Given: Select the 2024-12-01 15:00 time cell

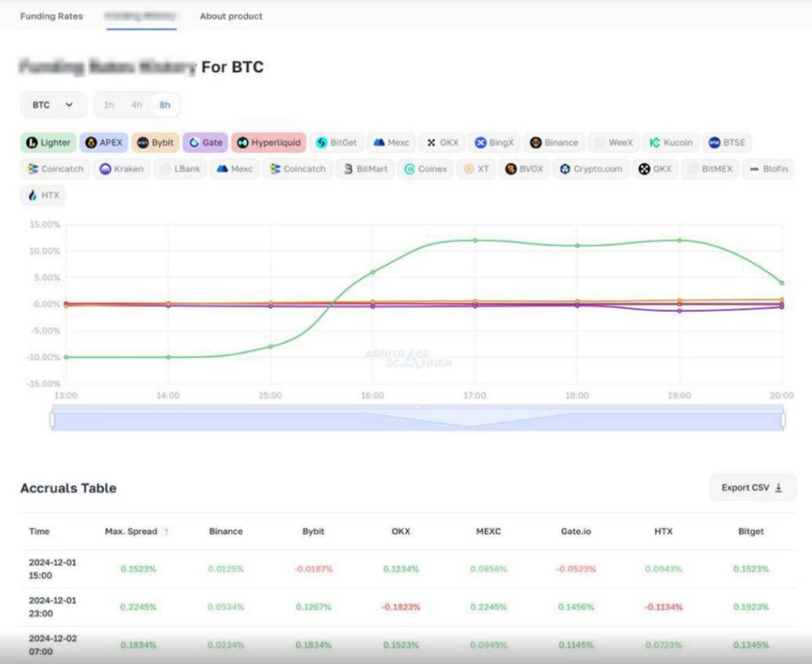Looking at the screenshot, I should [53, 569].
